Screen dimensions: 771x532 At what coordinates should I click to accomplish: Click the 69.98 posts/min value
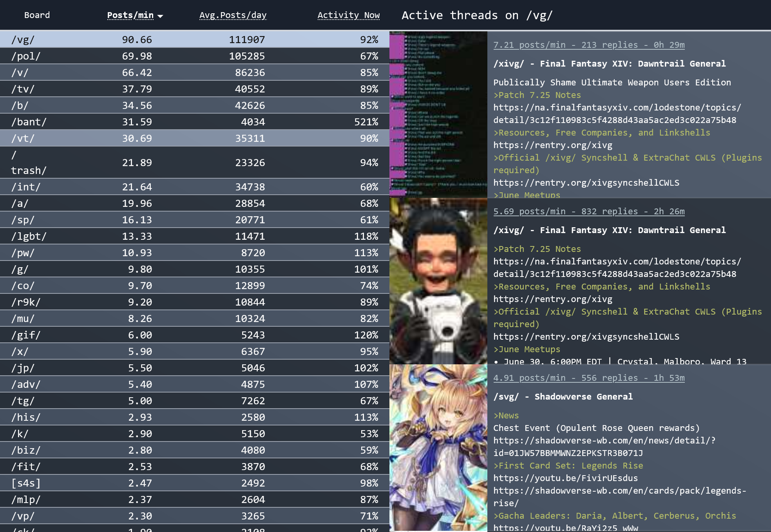(137, 56)
